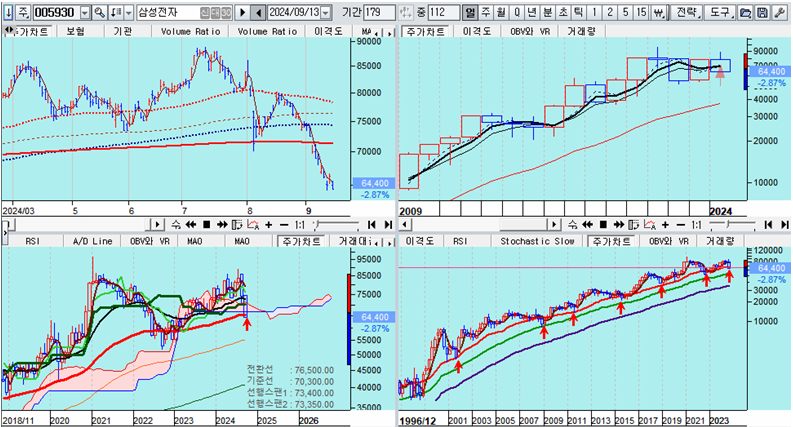Click the crosshair move icon beside 종
The height and width of the screenshot is (427, 793).
pos(405,12)
